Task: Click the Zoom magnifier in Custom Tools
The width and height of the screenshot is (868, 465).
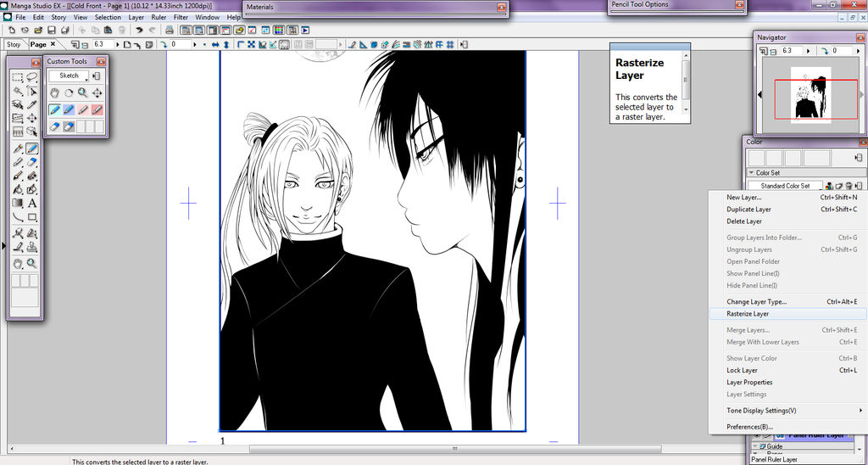Action: [83, 92]
